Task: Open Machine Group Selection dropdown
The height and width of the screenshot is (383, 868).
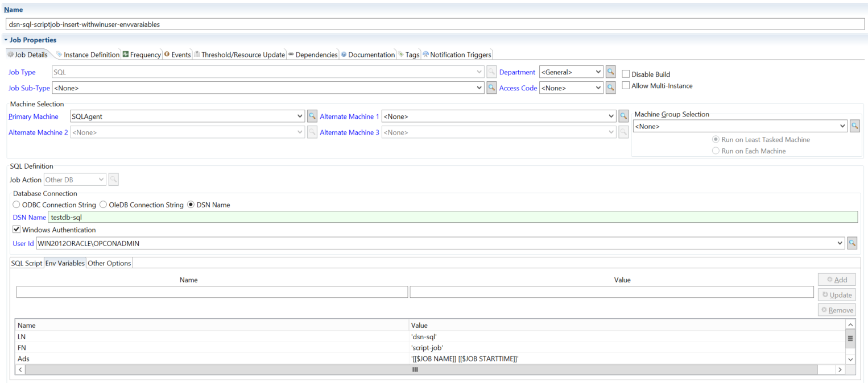Action: (843, 126)
